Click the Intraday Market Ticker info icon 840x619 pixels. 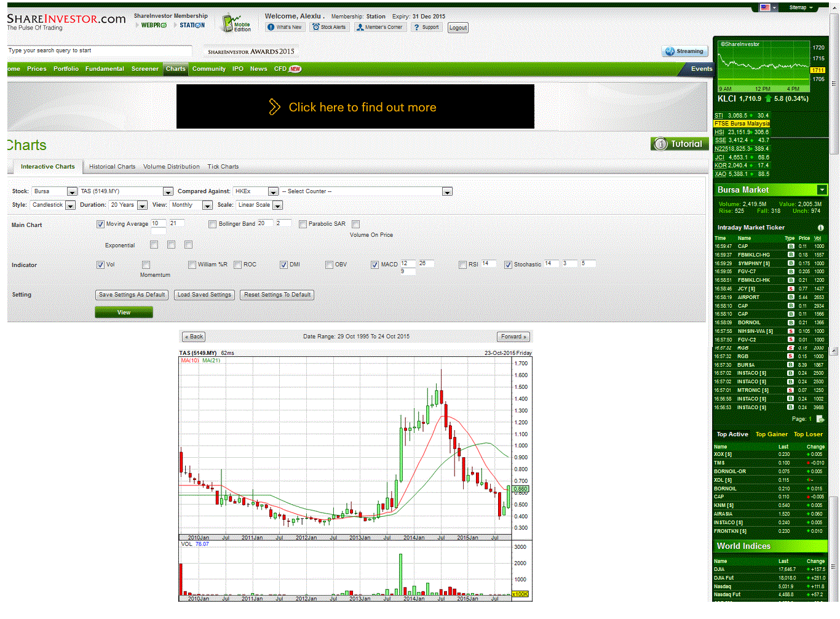click(x=822, y=228)
